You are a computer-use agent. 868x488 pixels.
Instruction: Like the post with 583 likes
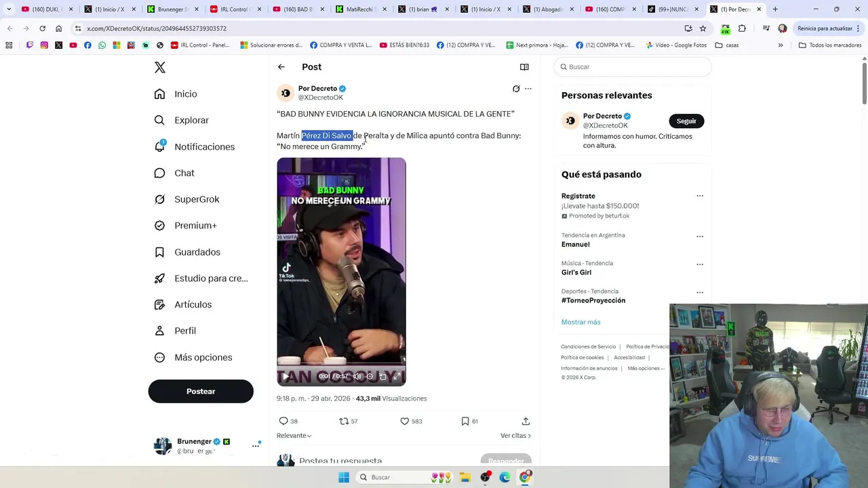[405, 421]
